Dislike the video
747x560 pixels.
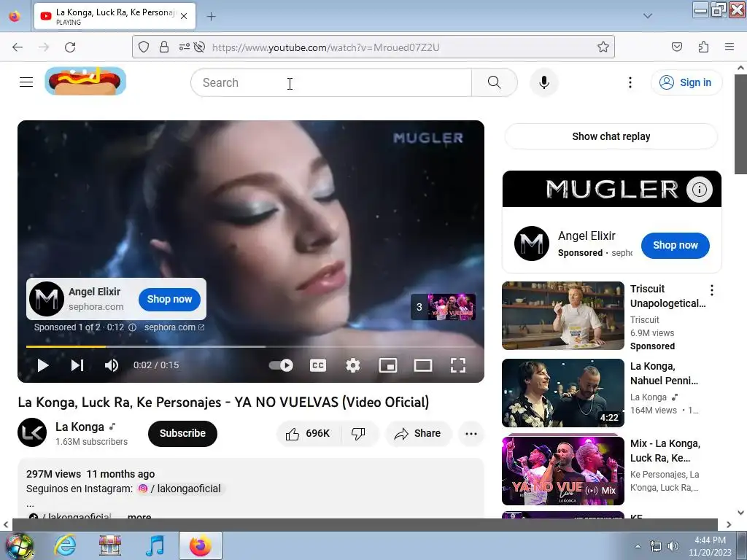(x=358, y=433)
